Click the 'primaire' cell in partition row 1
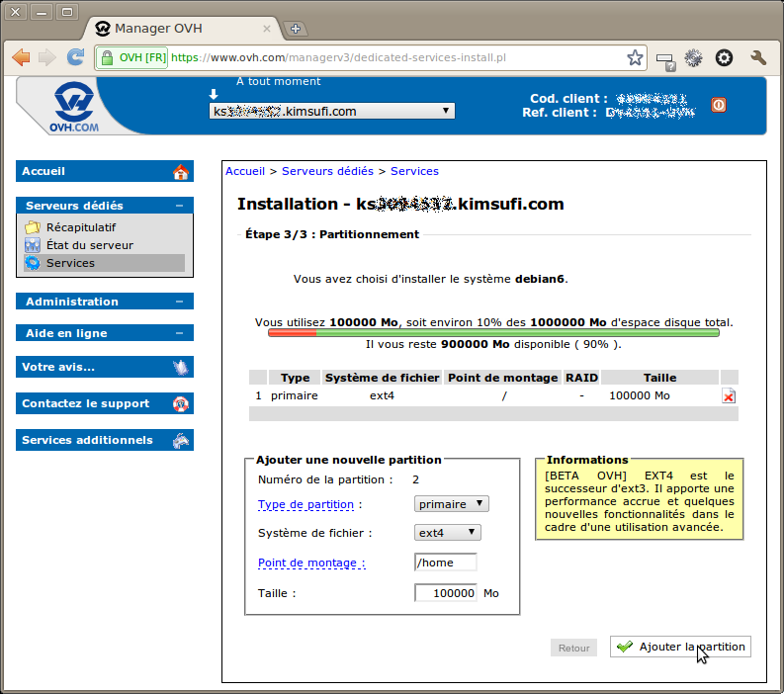This screenshot has height=694, width=784. click(x=295, y=395)
